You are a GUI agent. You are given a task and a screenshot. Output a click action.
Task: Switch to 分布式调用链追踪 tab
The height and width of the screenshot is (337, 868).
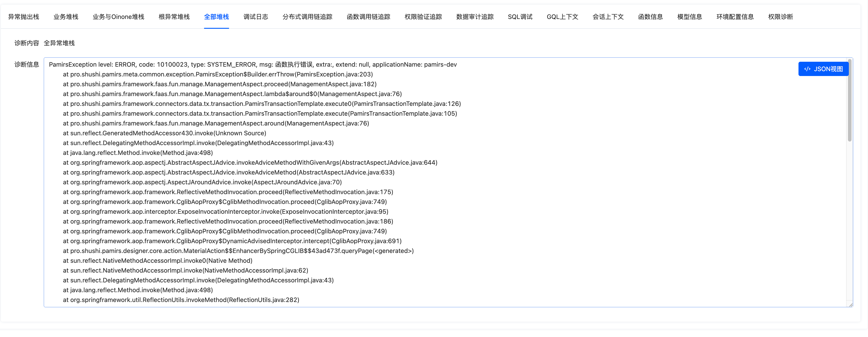pos(307,17)
